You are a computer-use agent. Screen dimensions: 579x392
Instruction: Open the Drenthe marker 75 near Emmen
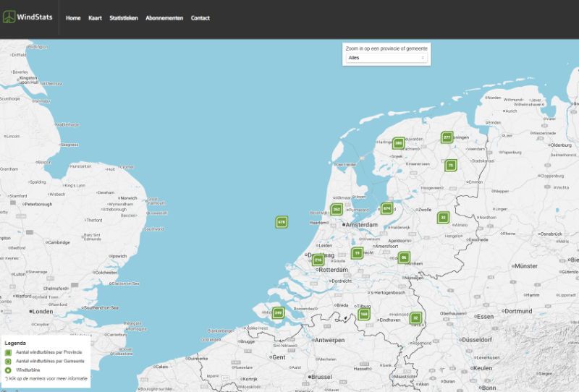(x=450, y=166)
